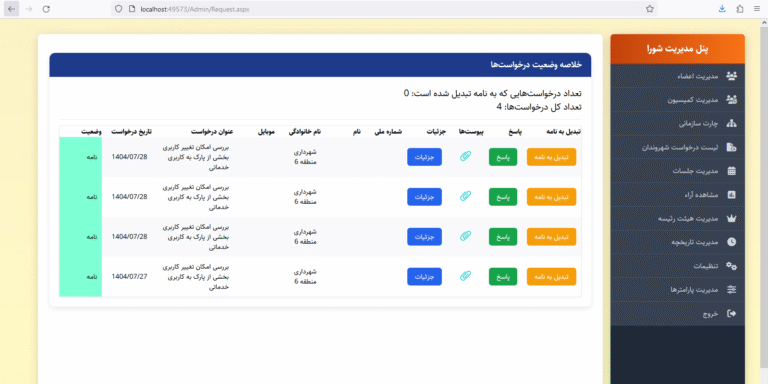Click the org chart icon beside چارت سازمانی
768x384 pixels.
click(731, 123)
